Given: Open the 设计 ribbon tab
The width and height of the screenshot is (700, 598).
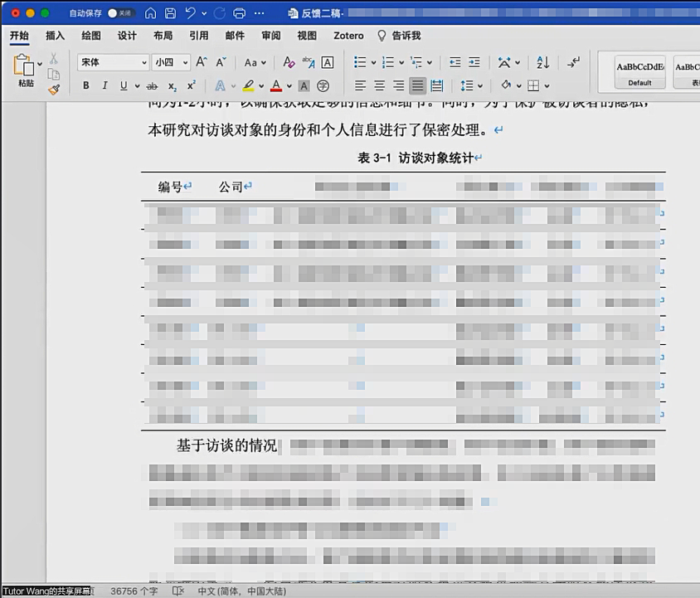Looking at the screenshot, I should tap(127, 36).
